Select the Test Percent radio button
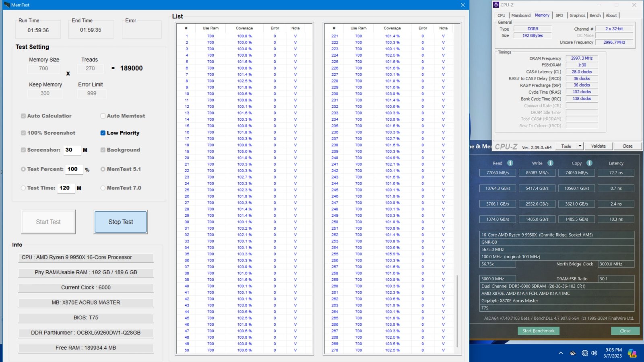This screenshot has width=644, height=362. click(x=23, y=169)
